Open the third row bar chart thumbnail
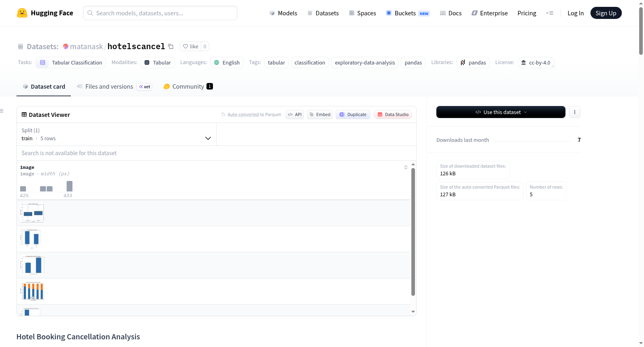This screenshot has width=644, height=347. [32, 265]
